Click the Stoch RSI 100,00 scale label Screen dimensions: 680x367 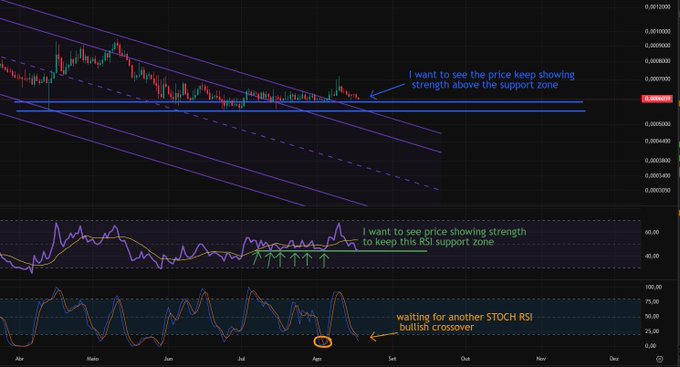(653, 287)
